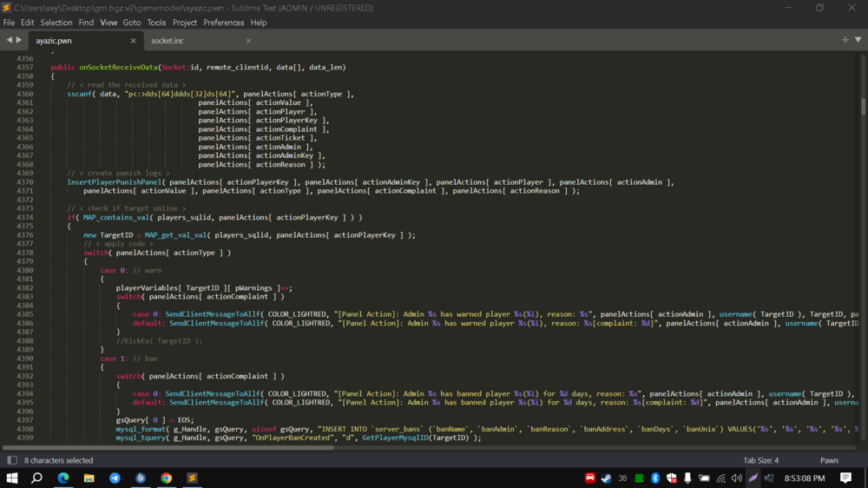Screen dimensions: 868x488
Task: Open the notification center icon
Action: (x=845, y=478)
